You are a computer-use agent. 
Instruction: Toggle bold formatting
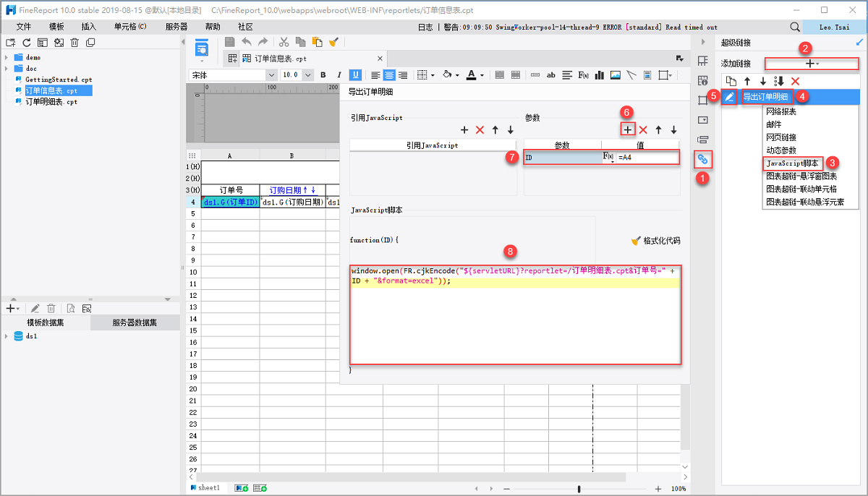[x=323, y=74]
